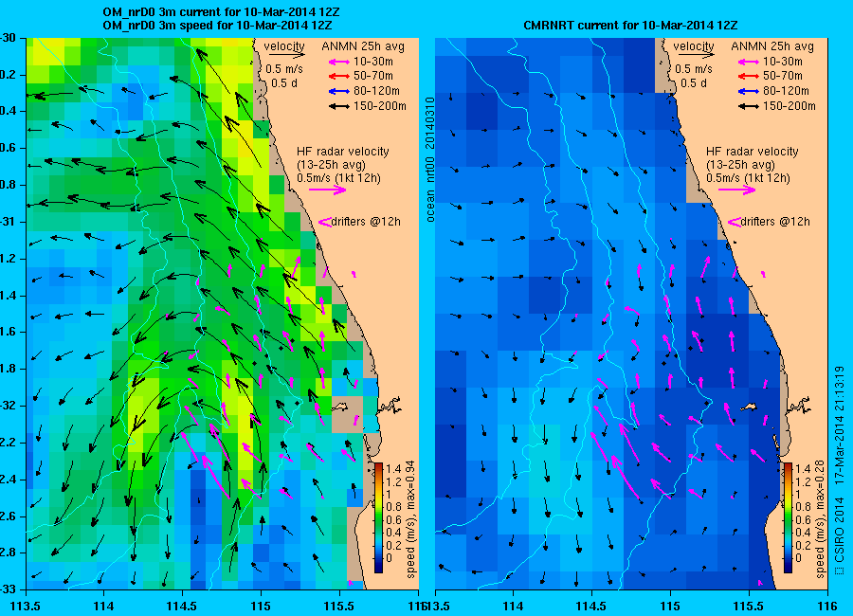
Task: Select the 'CMRNRT current for 10-Mar-2014 12Z' title
Action: click(630, 25)
